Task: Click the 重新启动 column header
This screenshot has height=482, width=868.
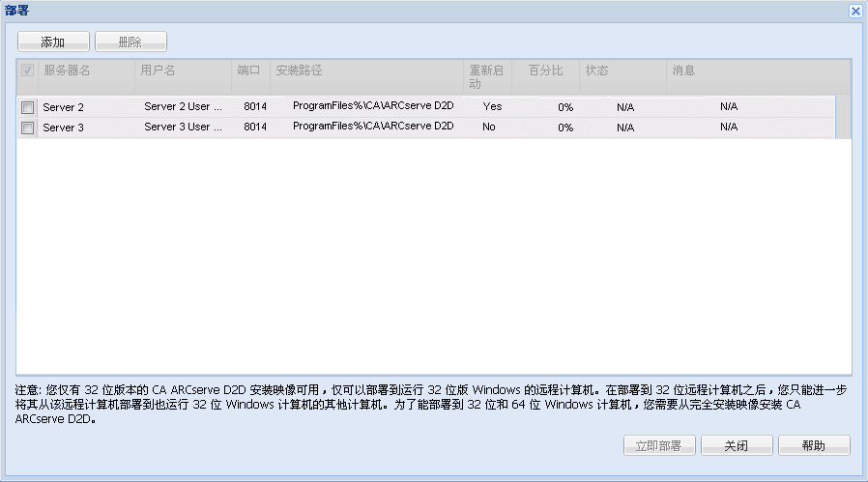Action: 487,77
